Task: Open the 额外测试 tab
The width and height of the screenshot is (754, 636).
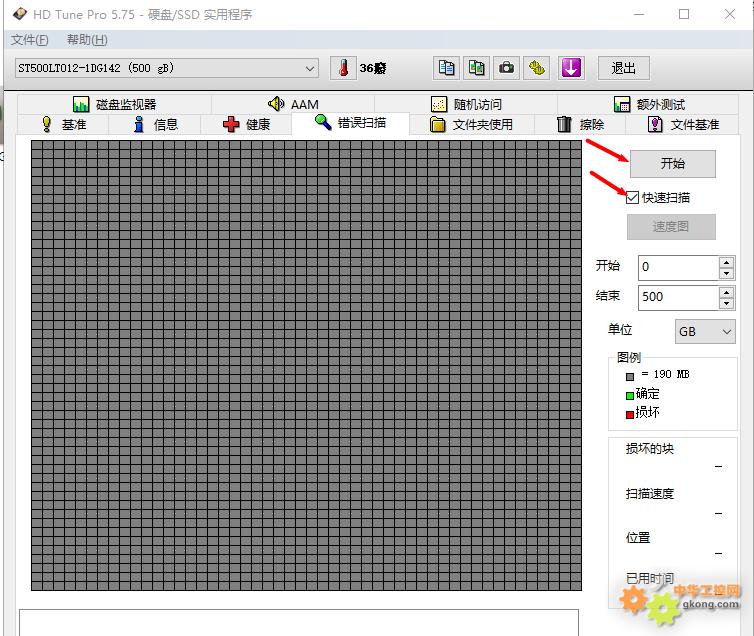Action: pyautogui.click(x=648, y=104)
